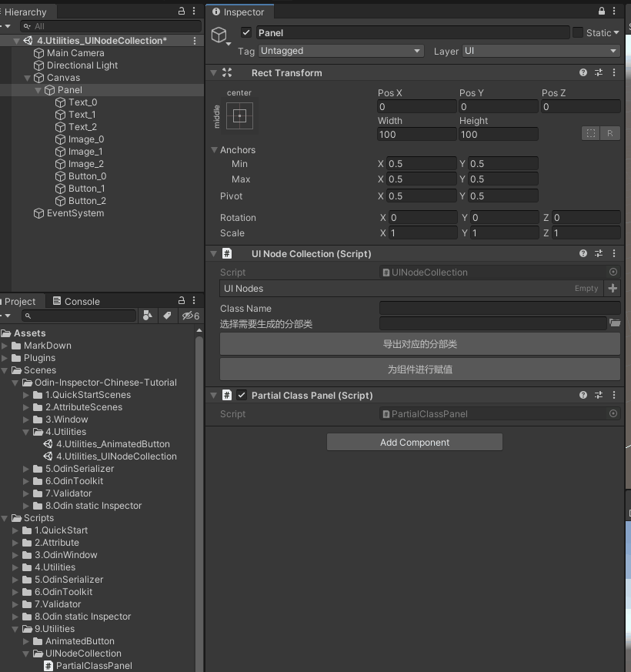Screen dimensions: 631x672
Task: Open the preset selector for UI Node Collection
Action: click(x=599, y=253)
